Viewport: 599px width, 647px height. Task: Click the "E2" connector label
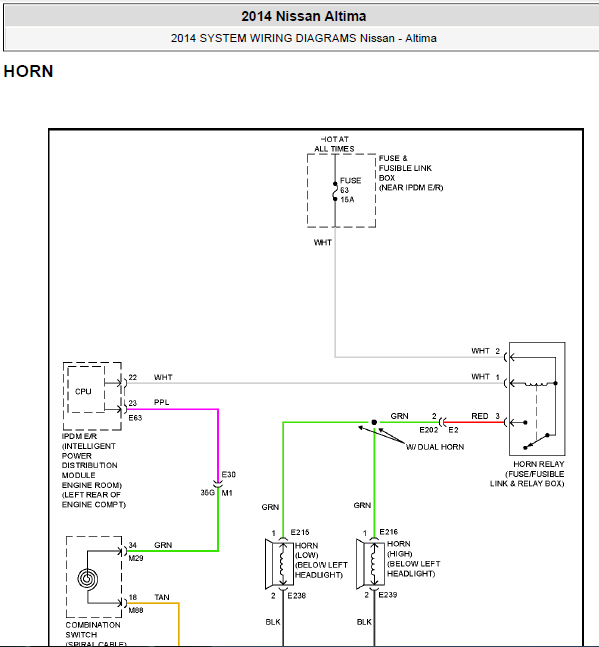[453, 430]
